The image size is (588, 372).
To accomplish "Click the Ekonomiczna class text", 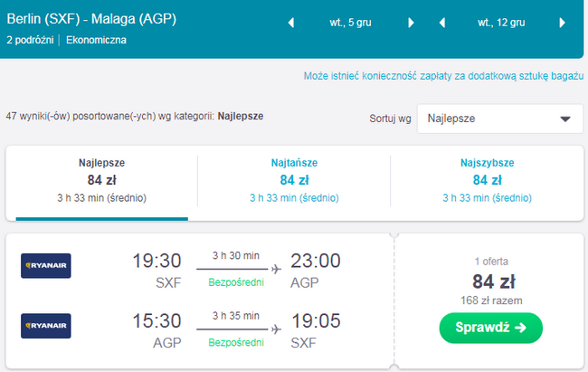I will 96,40.
